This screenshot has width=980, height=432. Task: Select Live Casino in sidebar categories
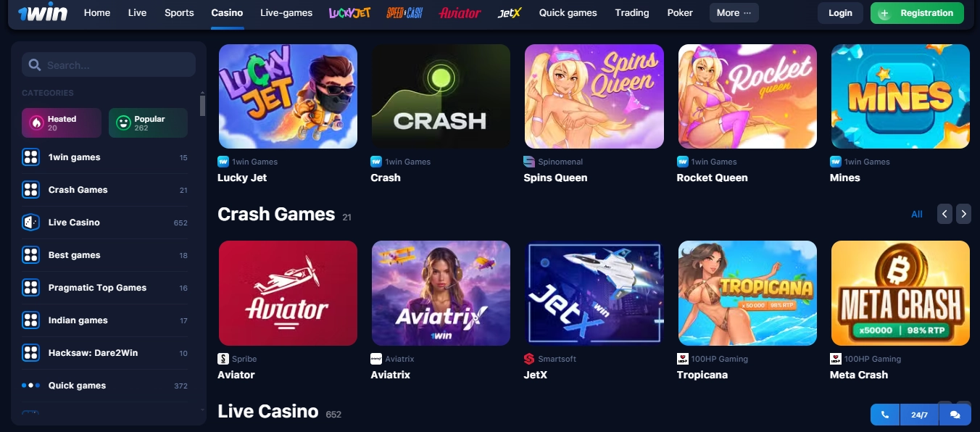105,223
